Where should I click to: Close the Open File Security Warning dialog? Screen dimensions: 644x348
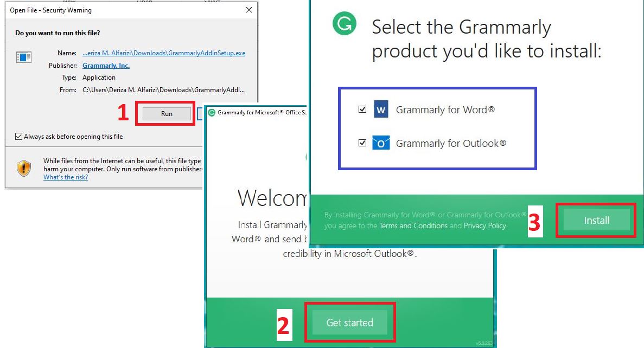pos(249,10)
